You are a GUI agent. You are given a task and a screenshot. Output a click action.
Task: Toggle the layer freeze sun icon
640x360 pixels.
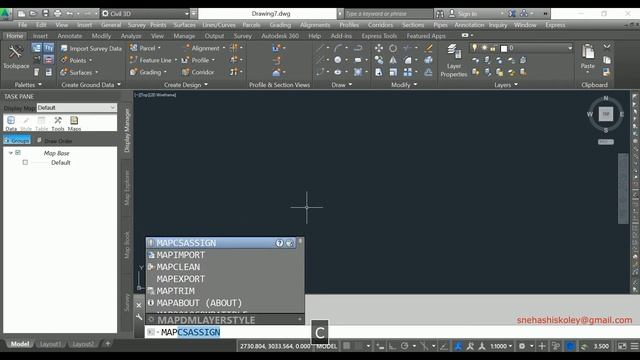484,48
